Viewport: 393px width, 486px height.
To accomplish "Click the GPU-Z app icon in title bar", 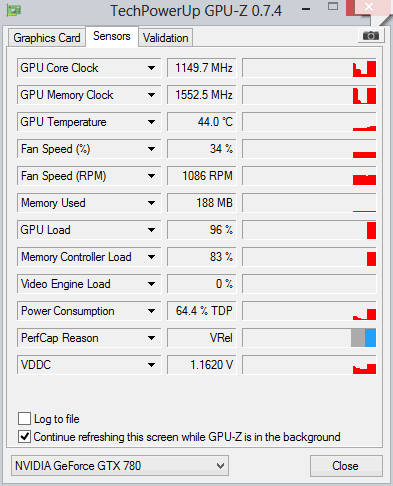I will point(14,11).
